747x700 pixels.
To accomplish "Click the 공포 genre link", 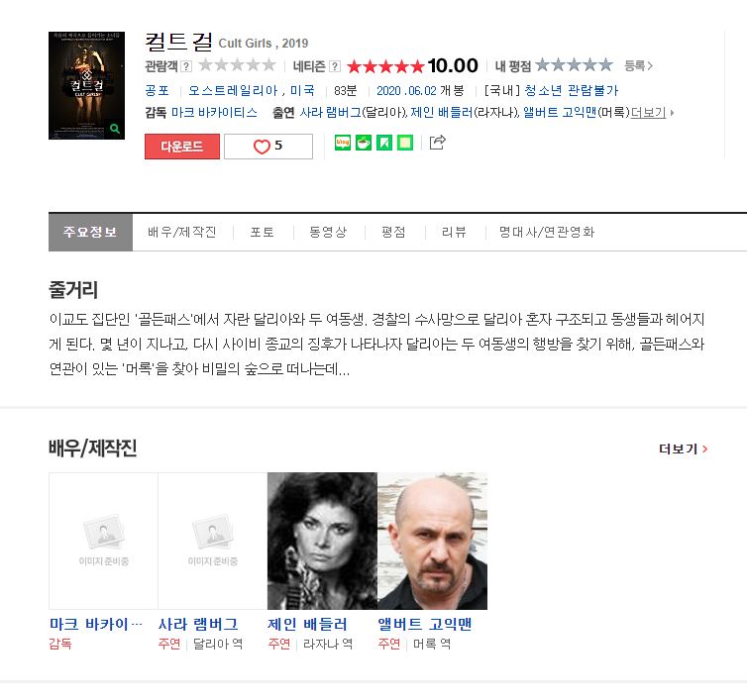I will tap(157, 90).
